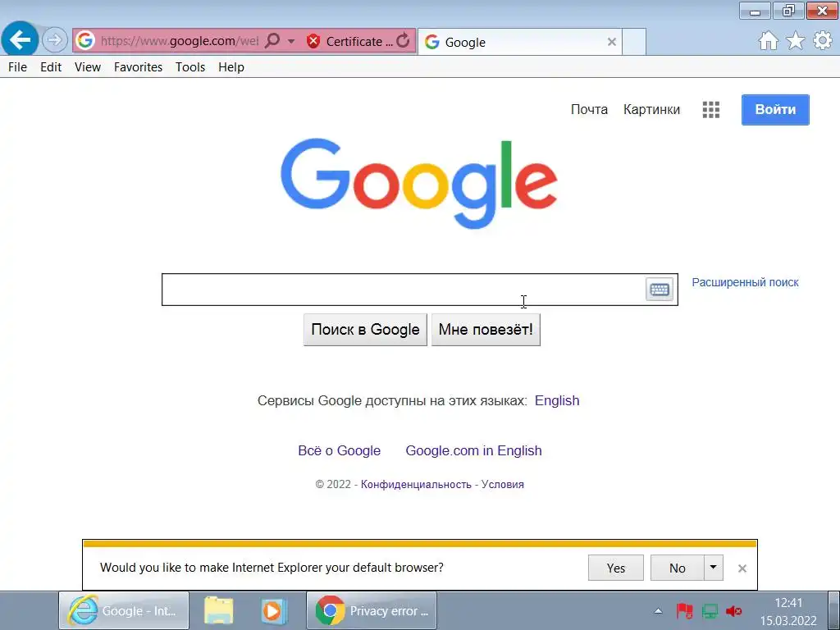Open the Google apps grid icon
The image size is (840, 630).
[711, 110]
